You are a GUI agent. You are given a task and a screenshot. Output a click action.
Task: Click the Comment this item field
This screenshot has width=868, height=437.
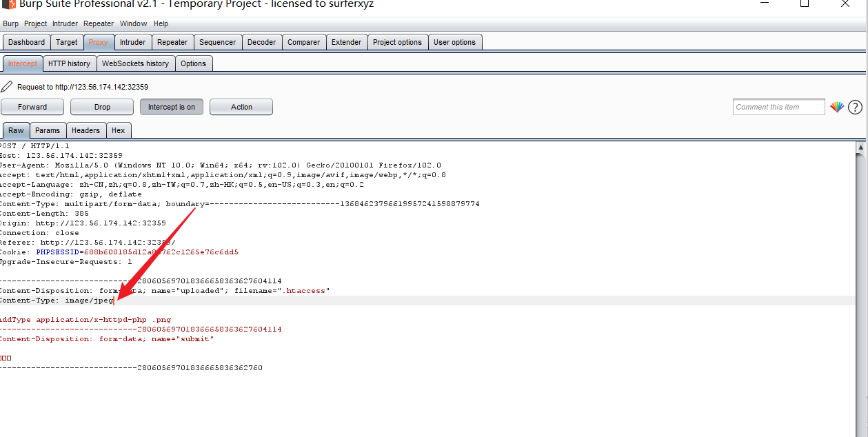tap(779, 107)
